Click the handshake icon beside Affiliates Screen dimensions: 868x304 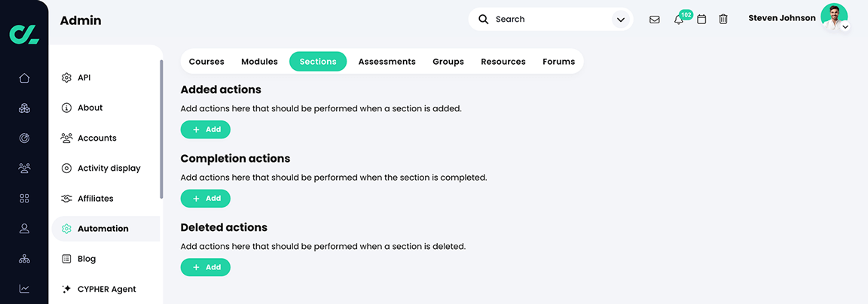[66, 199]
